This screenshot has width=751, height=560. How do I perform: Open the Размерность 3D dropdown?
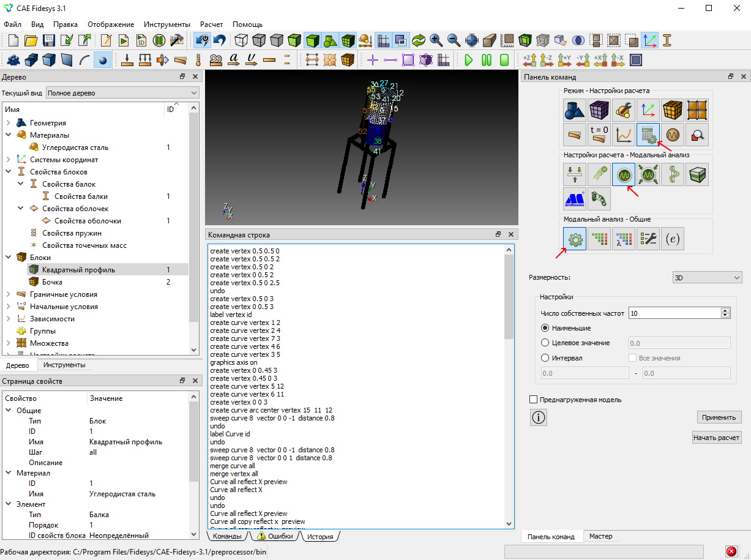tap(707, 277)
